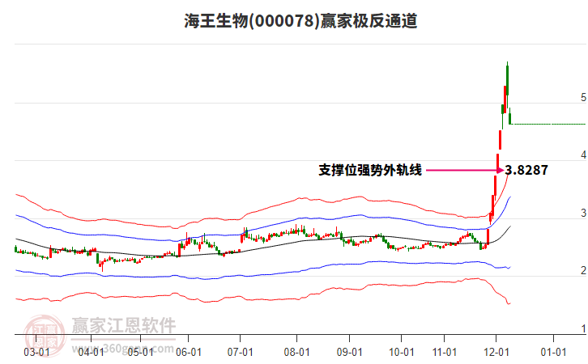This screenshot has width=588, height=364.
Task: Click the 10-01 date axis label
Action: (401, 352)
